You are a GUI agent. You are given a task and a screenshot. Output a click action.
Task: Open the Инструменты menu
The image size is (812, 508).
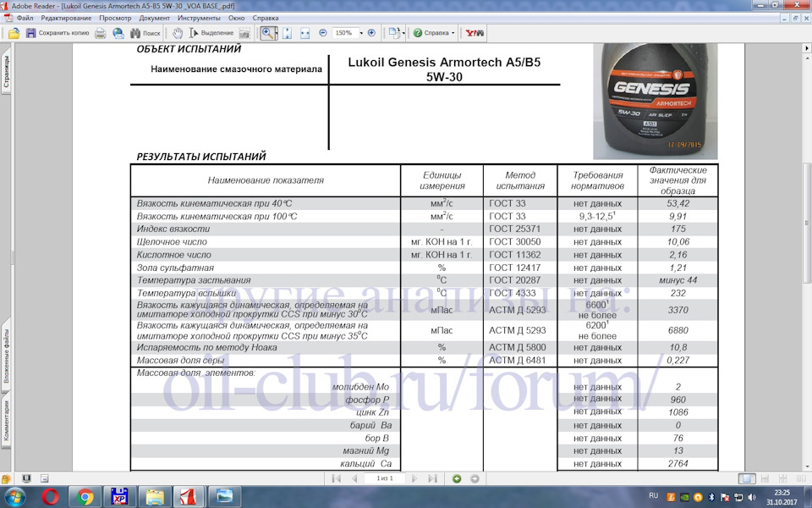pos(199,18)
